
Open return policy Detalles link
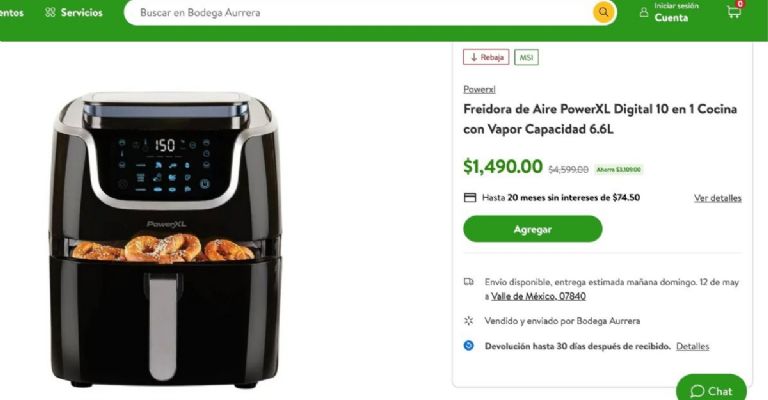tap(693, 346)
